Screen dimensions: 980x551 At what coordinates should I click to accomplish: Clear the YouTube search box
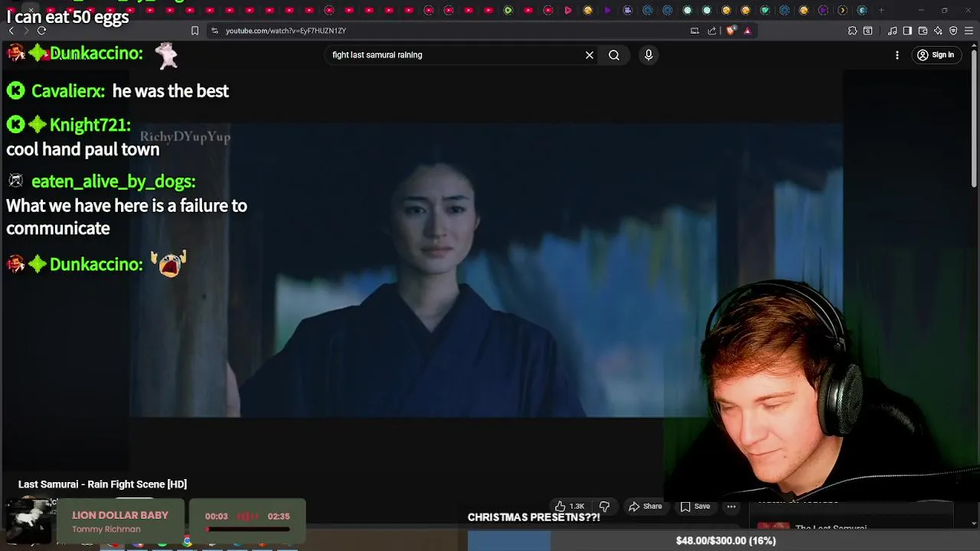click(x=590, y=55)
